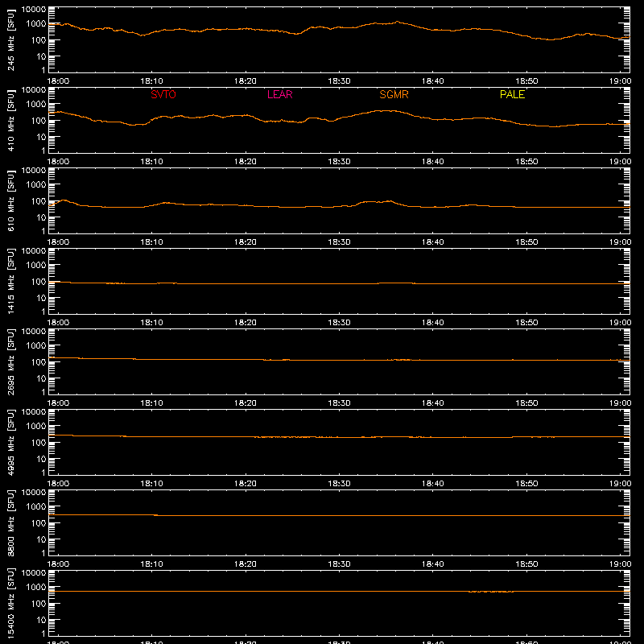The height and width of the screenshot is (644, 644).
Task: Click the yellow PALE station label
Action: (512, 94)
